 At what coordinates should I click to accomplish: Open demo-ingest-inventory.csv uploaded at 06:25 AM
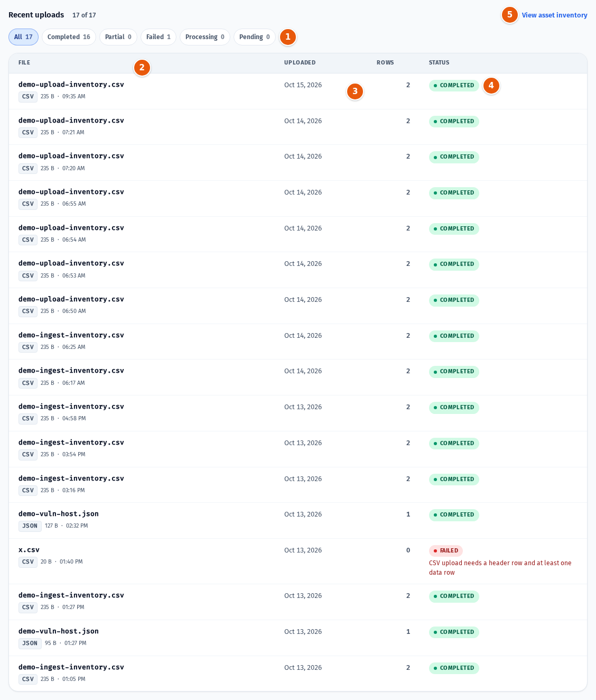[x=71, y=335]
